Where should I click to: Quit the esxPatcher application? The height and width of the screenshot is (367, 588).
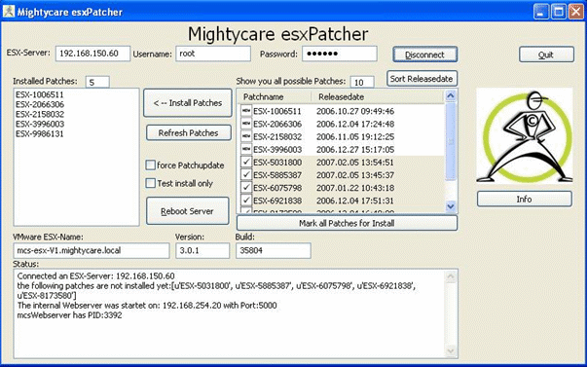546,55
